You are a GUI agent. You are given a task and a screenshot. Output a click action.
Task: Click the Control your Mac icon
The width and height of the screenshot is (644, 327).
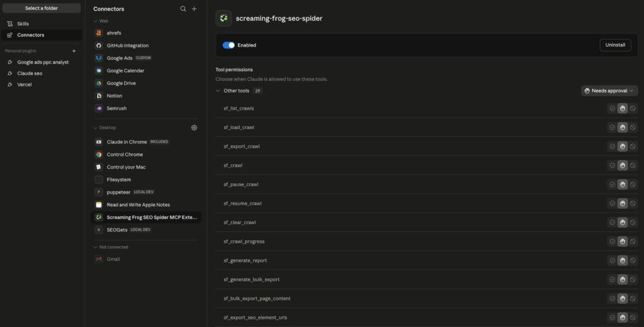point(99,167)
